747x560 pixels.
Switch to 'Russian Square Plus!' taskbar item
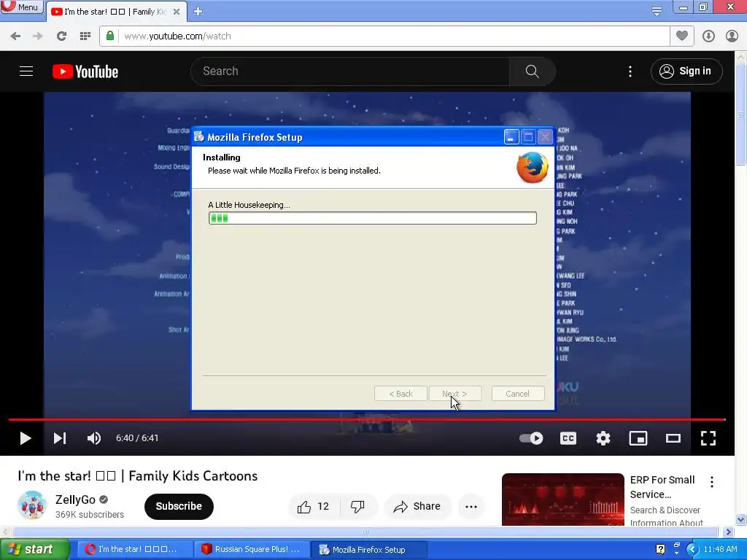(x=252, y=550)
